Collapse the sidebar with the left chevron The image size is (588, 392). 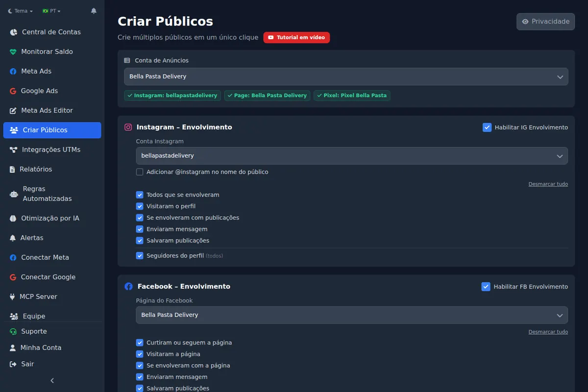52,380
